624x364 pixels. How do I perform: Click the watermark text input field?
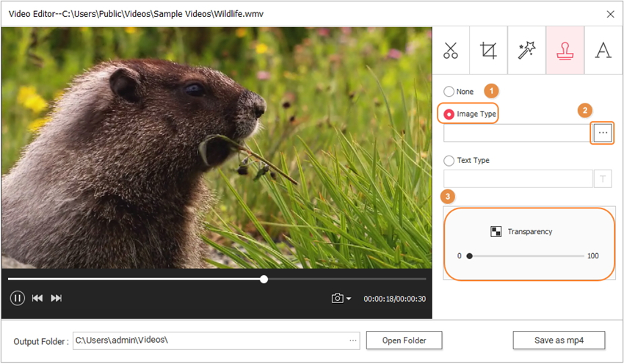518,178
